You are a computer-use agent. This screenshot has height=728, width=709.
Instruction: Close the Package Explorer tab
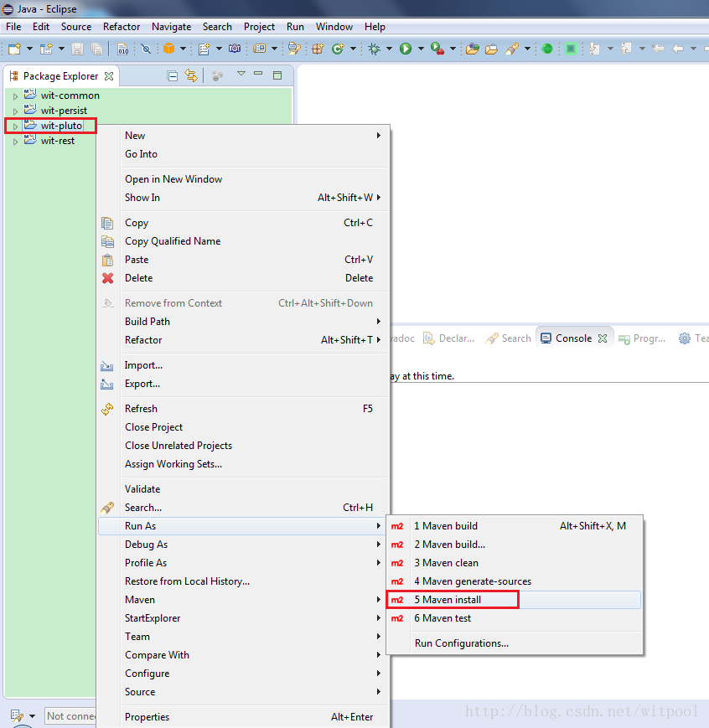pos(109,76)
